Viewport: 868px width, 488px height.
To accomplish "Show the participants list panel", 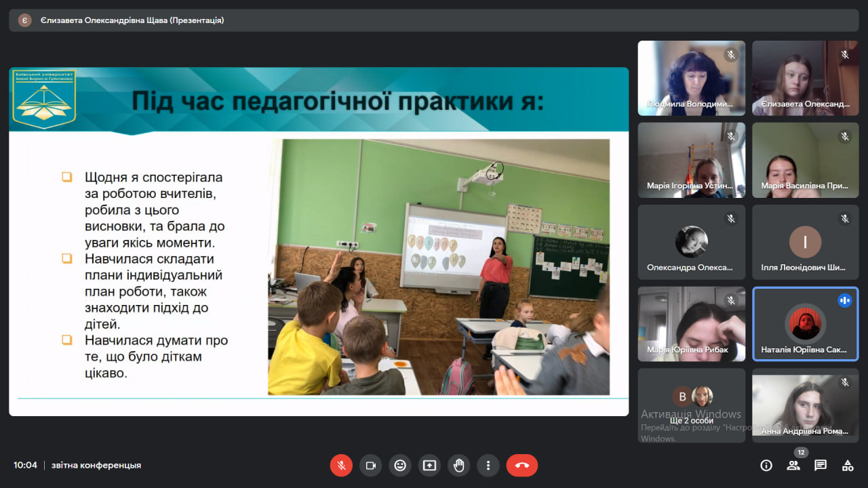I will (x=793, y=466).
